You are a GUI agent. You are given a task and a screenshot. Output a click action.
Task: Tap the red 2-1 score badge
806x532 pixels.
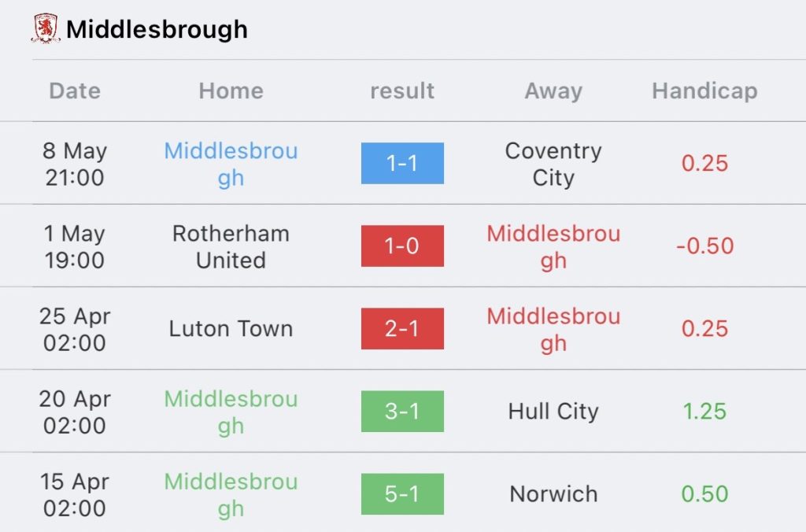pos(402,329)
